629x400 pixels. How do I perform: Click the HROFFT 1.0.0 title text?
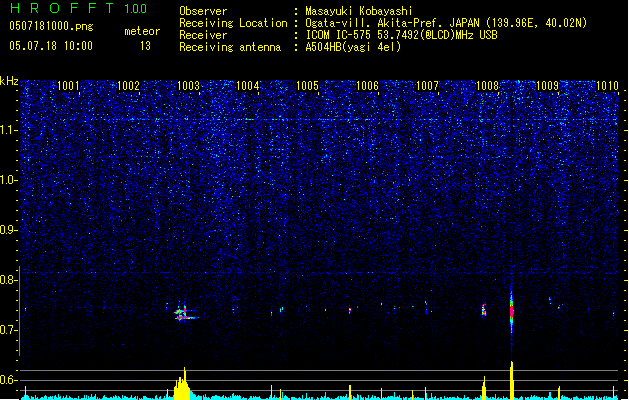(x=79, y=8)
